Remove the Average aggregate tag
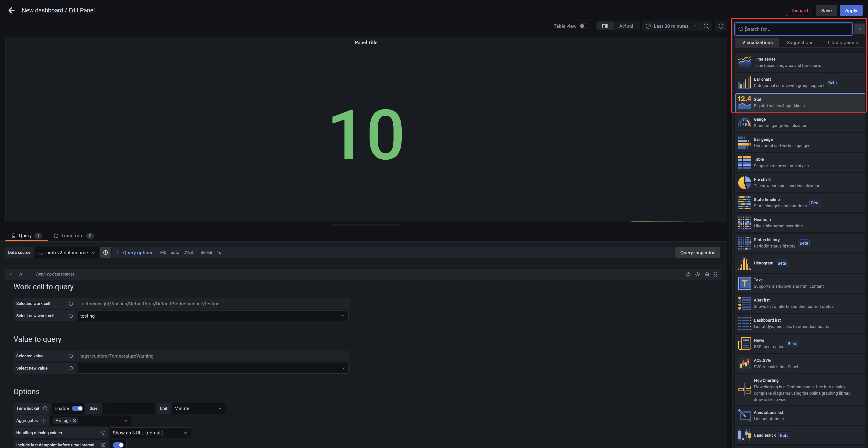The height and width of the screenshot is (448, 868). 74,421
